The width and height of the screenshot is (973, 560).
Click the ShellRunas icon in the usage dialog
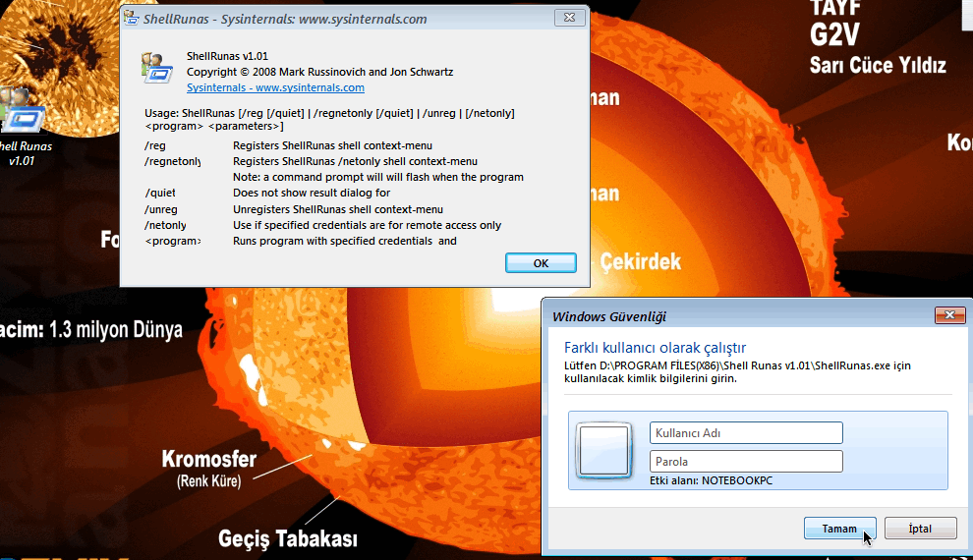click(156, 68)
